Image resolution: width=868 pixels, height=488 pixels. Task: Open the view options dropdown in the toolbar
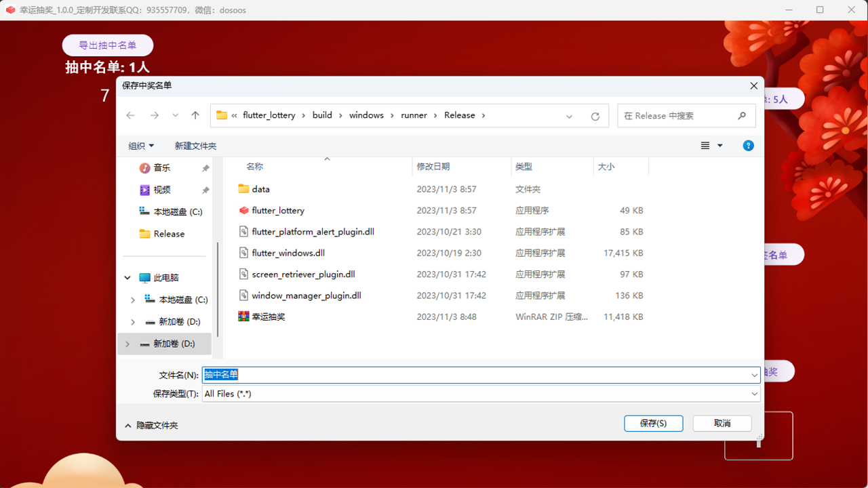pos(711,145)
